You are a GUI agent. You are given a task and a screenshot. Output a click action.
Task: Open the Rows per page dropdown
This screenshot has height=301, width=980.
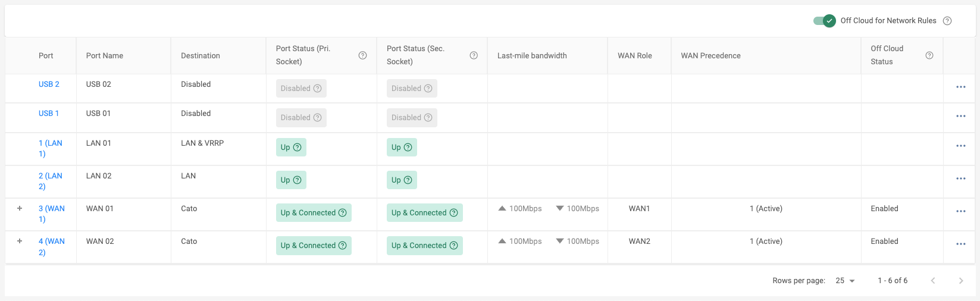[x=845, y=281]
